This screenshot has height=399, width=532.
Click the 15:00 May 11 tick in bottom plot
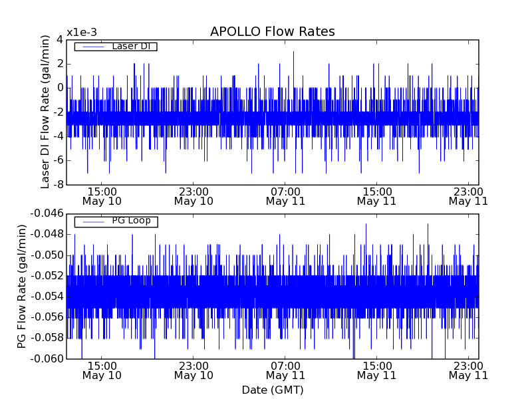(x=376, y=370)
